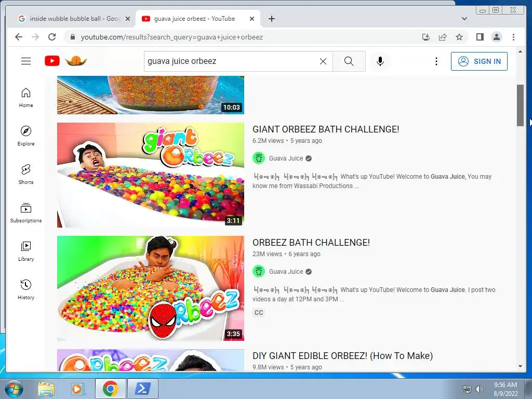The height and width of the screenshot is (399, 532).
Task: View site info lock icon
Action: pyautogui.click(x=72, y=37)
